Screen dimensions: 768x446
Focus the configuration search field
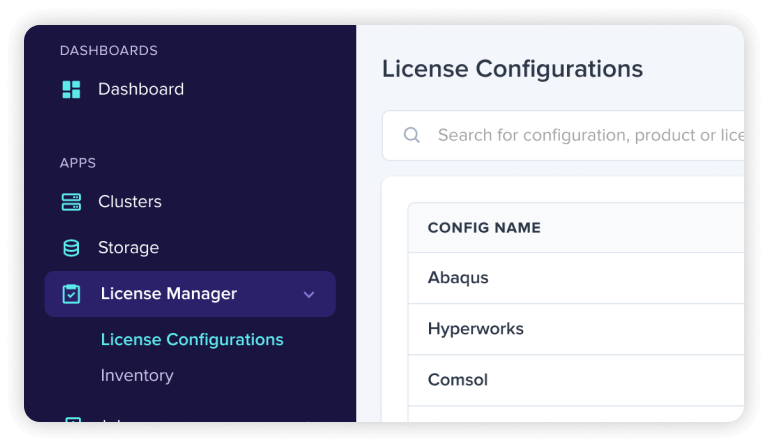coord(563,136)
